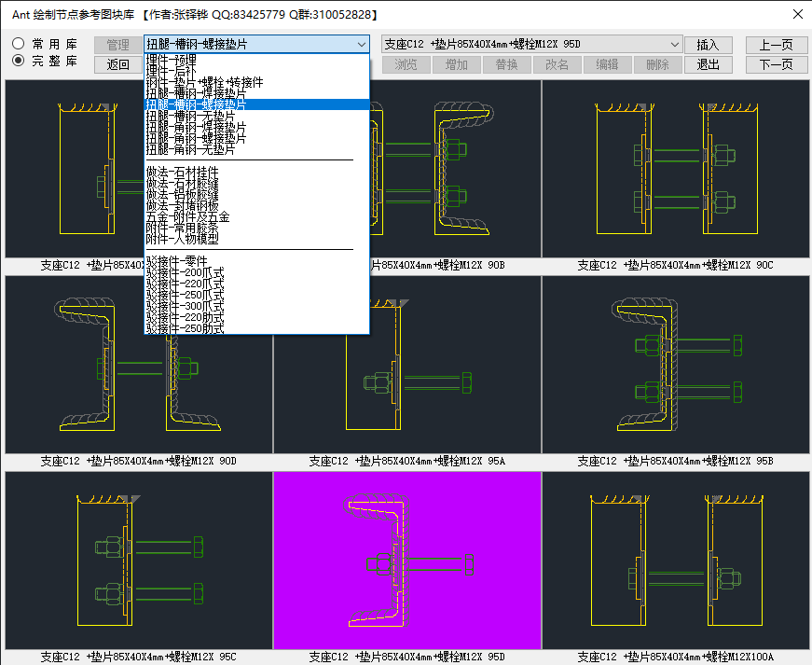The width and height of the screenshot is (812, 665).
Task: Select the 90C bracket block thumbnail
Action: coord(676,168)
